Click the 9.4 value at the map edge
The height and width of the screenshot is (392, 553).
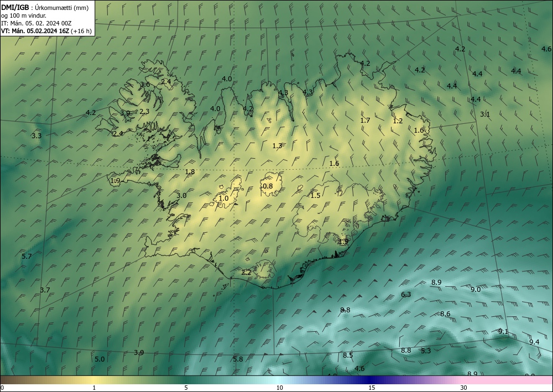click(534, 342)
